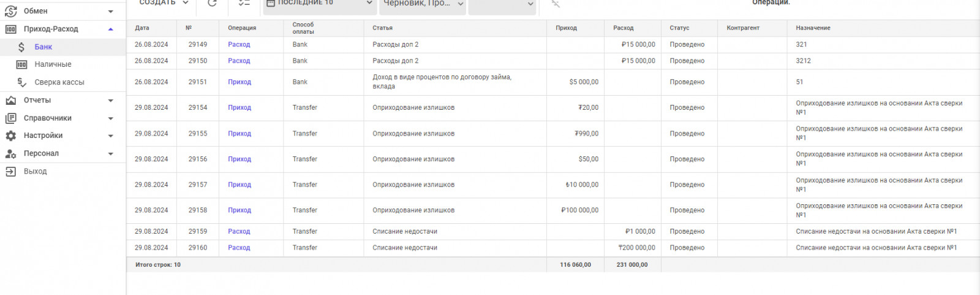Click the cash icon next to Наличные
The height and width of the screenshot is (295, 980).
[x=21, y=64]
